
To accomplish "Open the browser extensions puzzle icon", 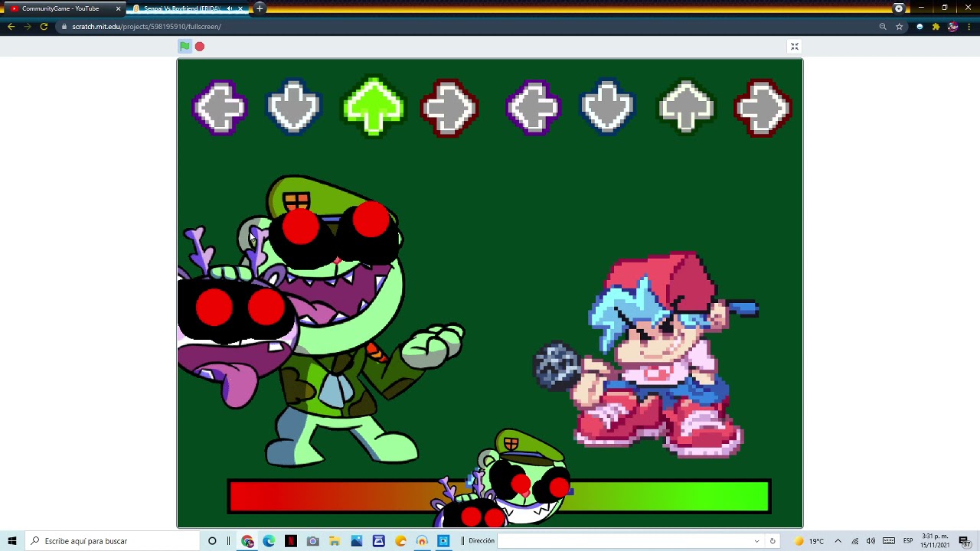I will point(936,27).
